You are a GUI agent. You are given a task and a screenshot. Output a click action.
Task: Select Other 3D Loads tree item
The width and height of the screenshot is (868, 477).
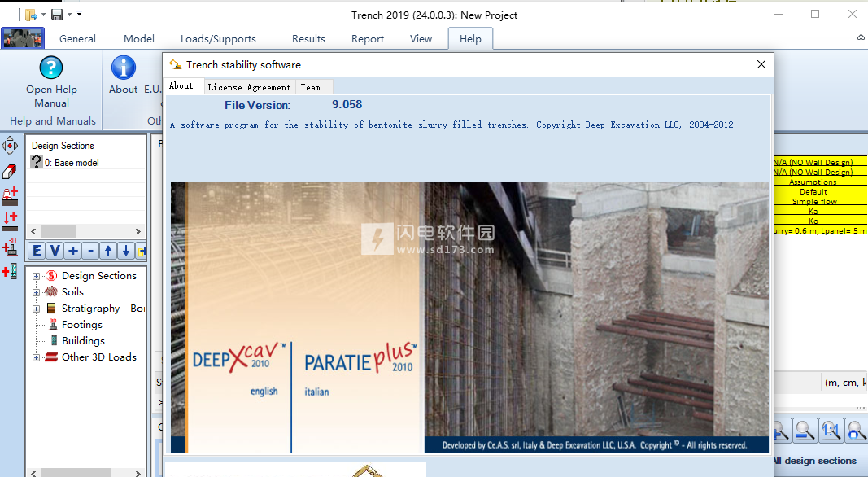99,357
